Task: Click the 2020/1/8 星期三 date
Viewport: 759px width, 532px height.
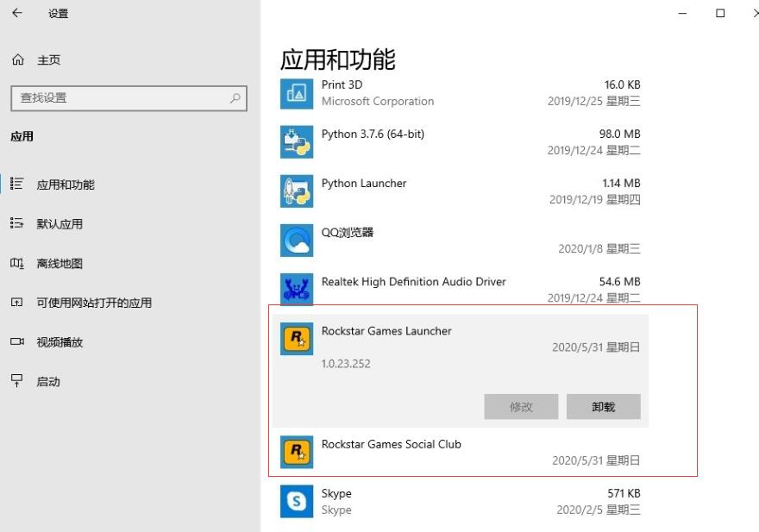Action: pyautogui.click(x=599, y=249)
